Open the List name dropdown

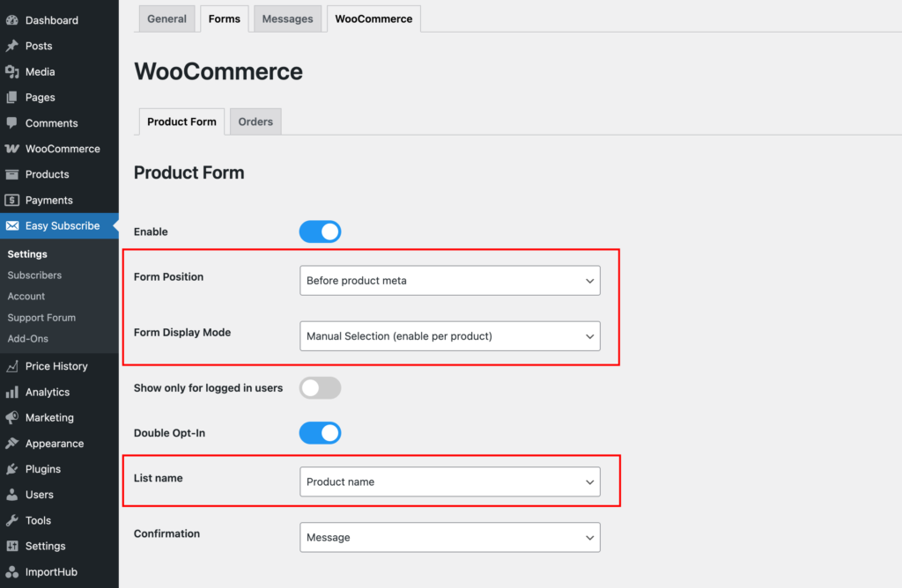(x=449, y=481)
